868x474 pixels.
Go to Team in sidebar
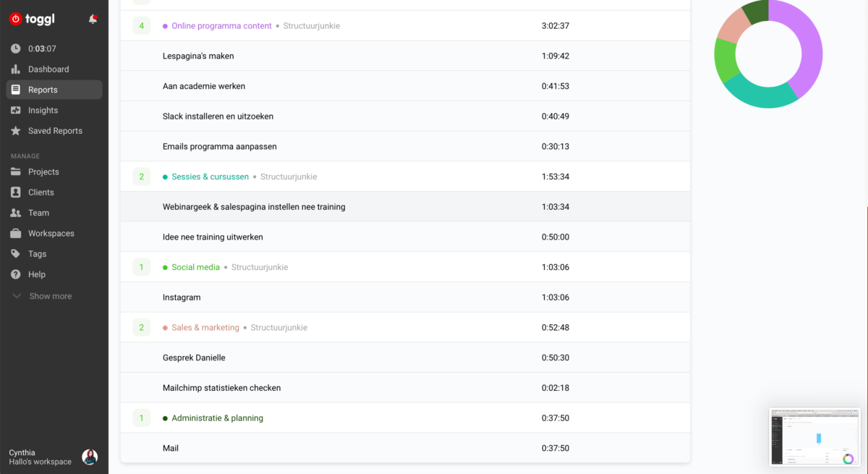click(38, 213)
